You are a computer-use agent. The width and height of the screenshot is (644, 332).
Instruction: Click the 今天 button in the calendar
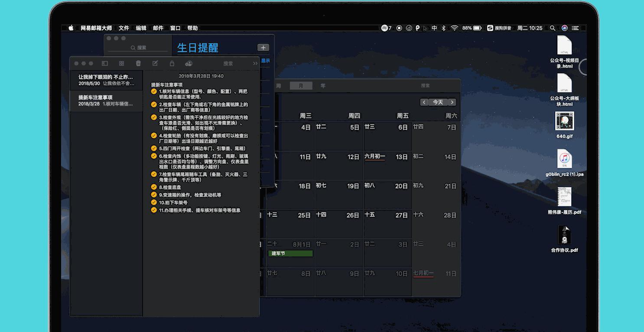[x=438, y=102]
